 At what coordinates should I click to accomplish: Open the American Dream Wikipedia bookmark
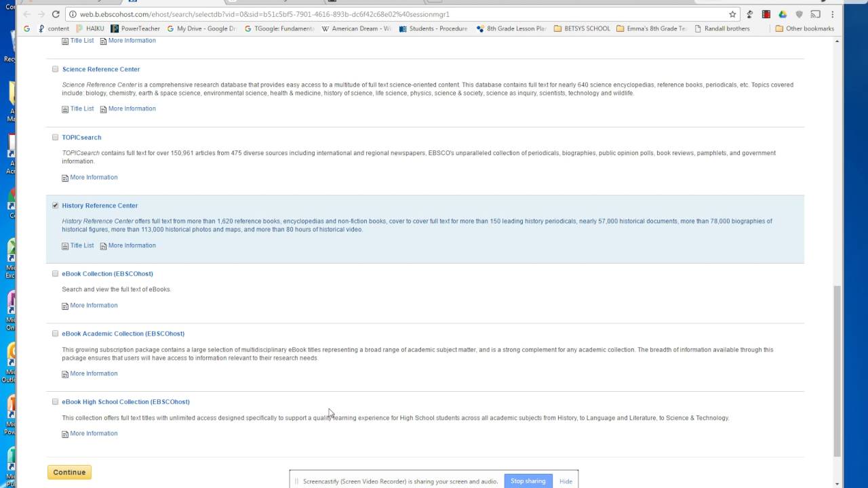pyautogui.click(x=357, y=28)
